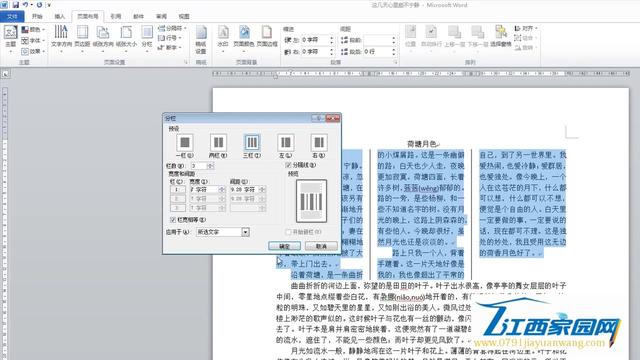The width and height of the screenshot is (640, 360).
Task: Adjust the number of columns (栏数) spinner
Action: coord(211,166)
